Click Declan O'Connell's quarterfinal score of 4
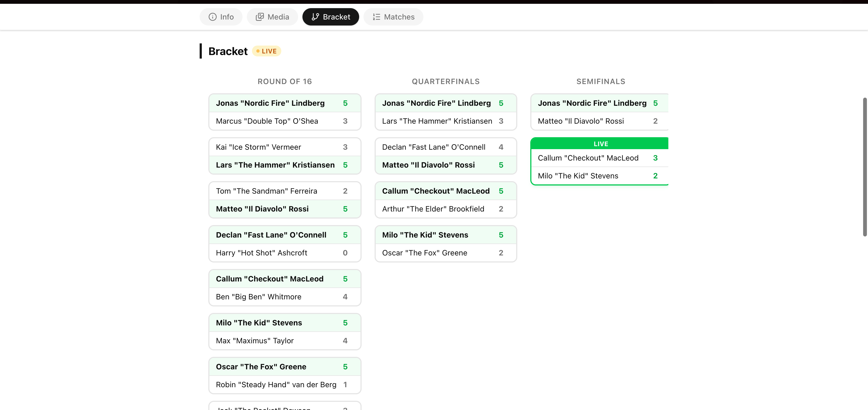Screen dimensions: 868x410 tap(501, 147)
